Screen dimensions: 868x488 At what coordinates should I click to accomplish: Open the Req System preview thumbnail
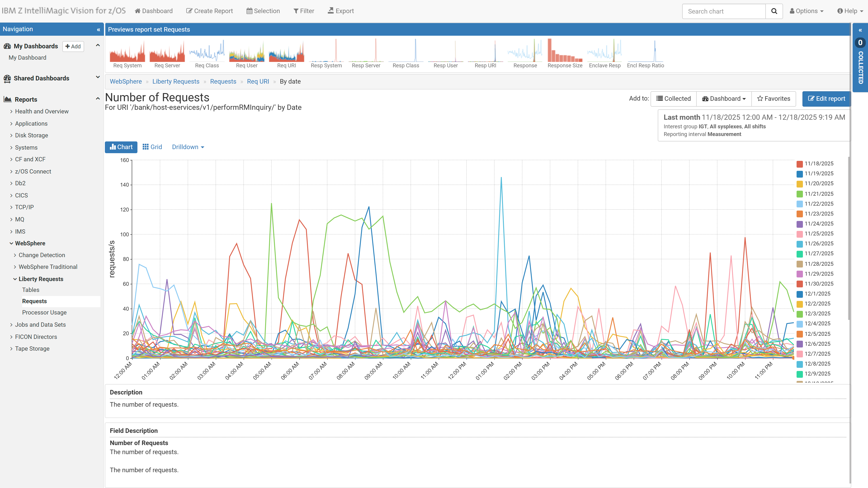127,54
